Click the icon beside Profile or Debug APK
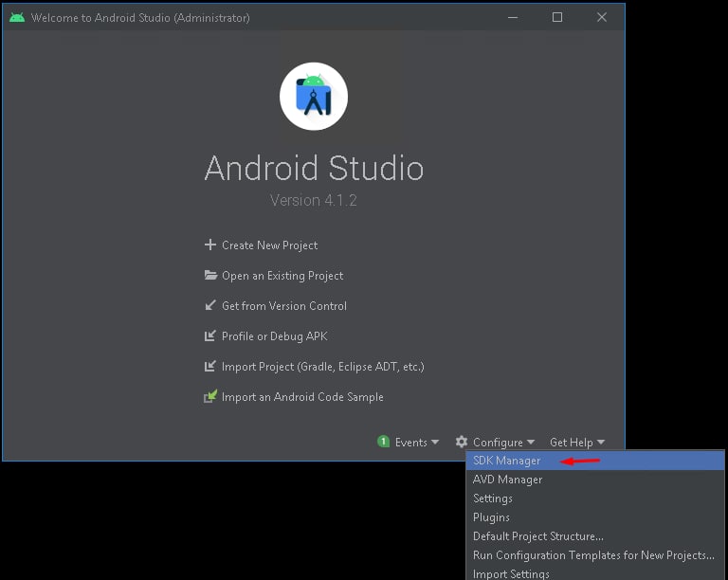 click(x=210, y=335)
